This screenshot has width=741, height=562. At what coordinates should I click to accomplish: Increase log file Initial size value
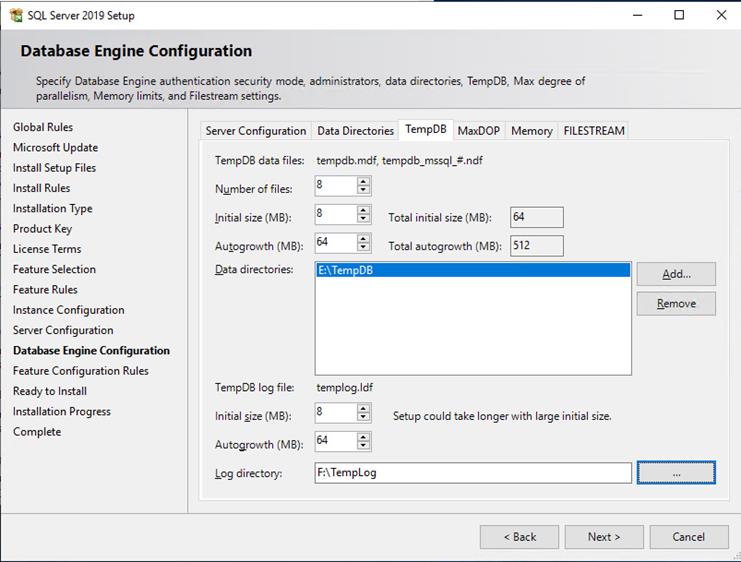pyautogui.click(x=363, y=408)
